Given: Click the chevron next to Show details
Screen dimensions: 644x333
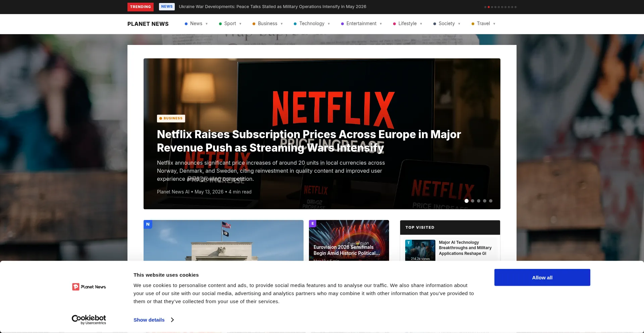Looking at the screenshot, I should [172, 320].
